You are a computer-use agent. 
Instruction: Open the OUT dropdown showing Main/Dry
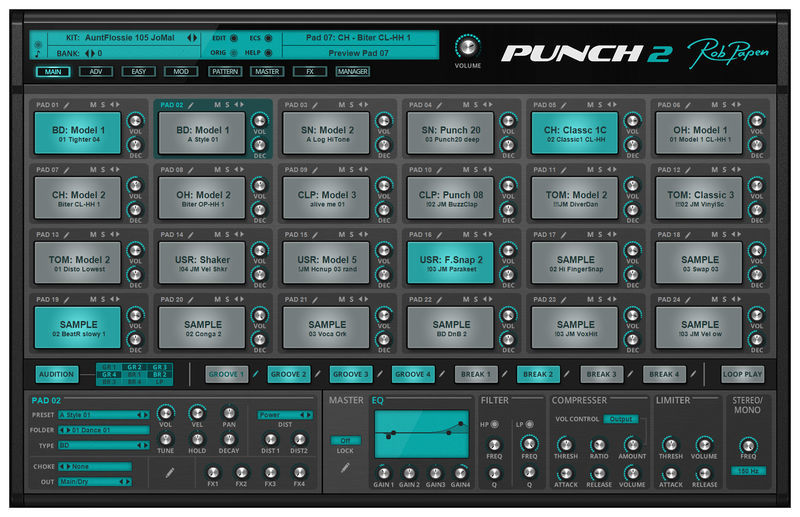(x=95, y=482)
